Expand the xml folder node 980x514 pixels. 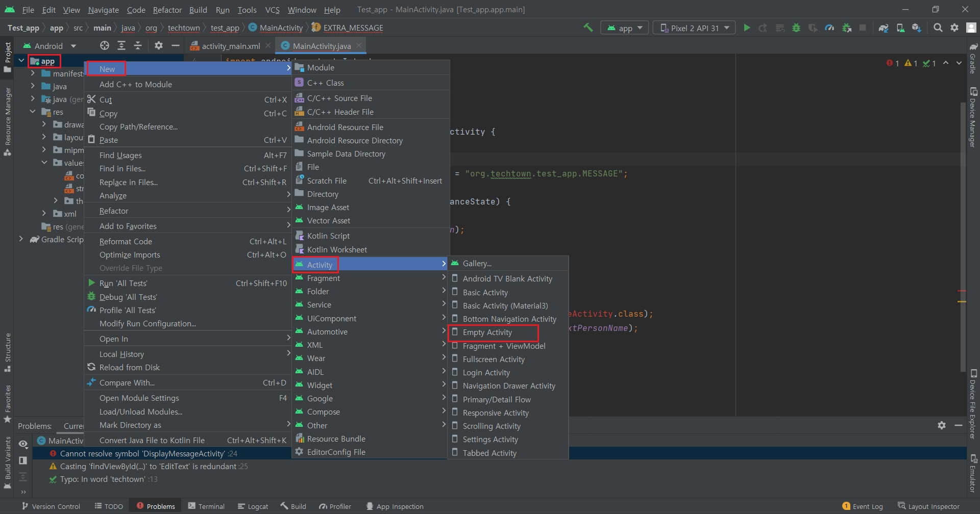tap(44, 213)
